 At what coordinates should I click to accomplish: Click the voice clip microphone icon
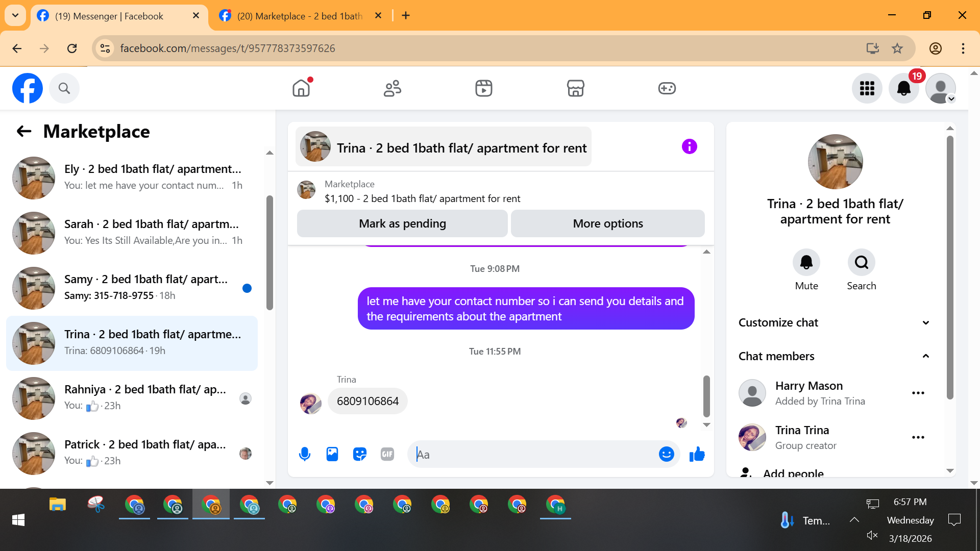point(305,454)
